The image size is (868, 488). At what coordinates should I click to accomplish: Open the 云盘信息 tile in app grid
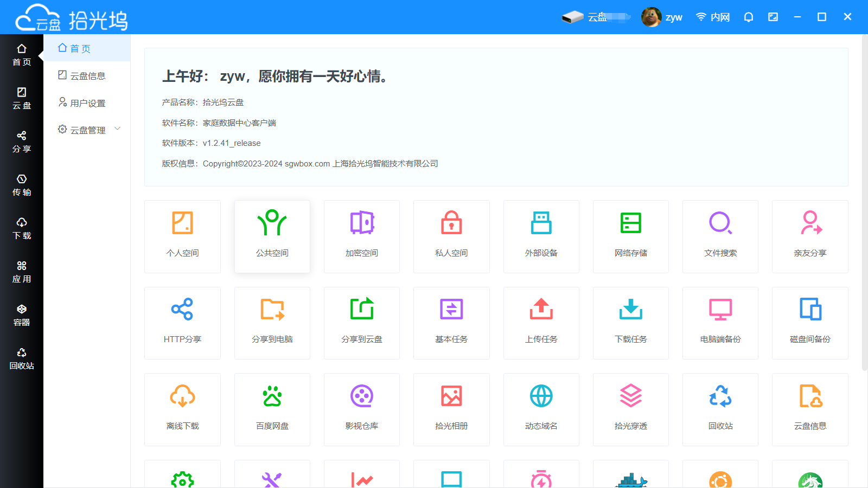(x=810, y=409)
